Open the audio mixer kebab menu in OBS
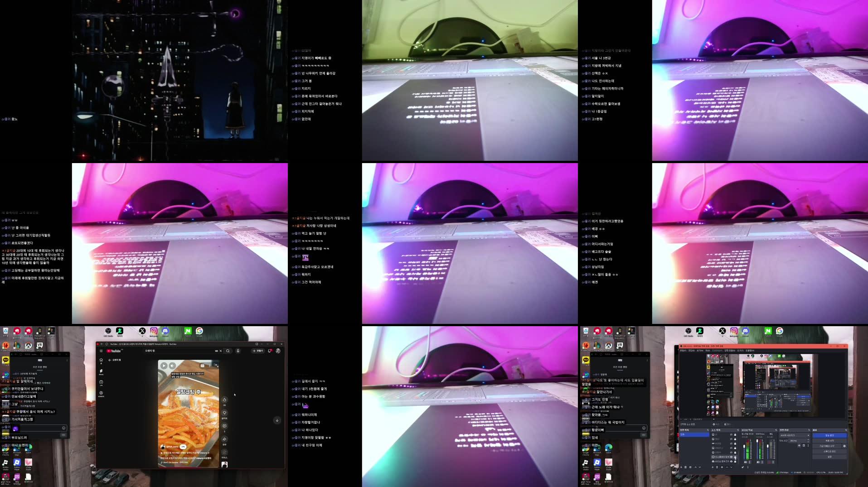Screen dimensions: 868x487 pyautogui.click(x=748, y=467)
